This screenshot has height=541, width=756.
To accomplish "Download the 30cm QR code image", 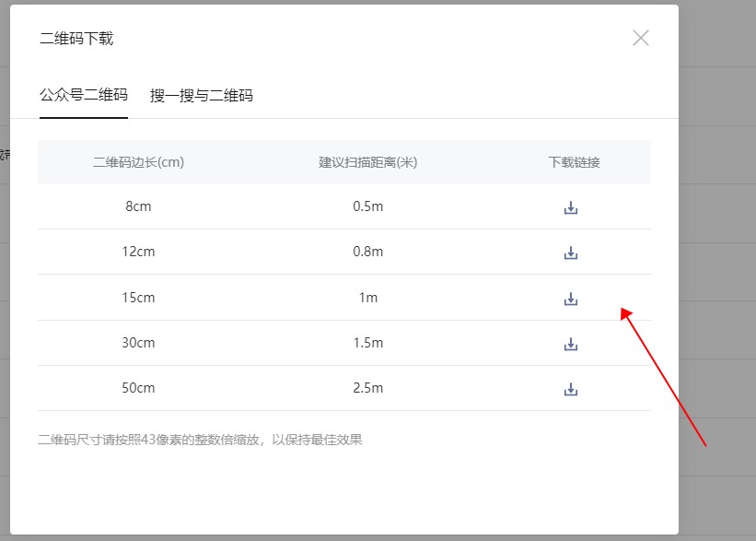I will tap(571, 344).
